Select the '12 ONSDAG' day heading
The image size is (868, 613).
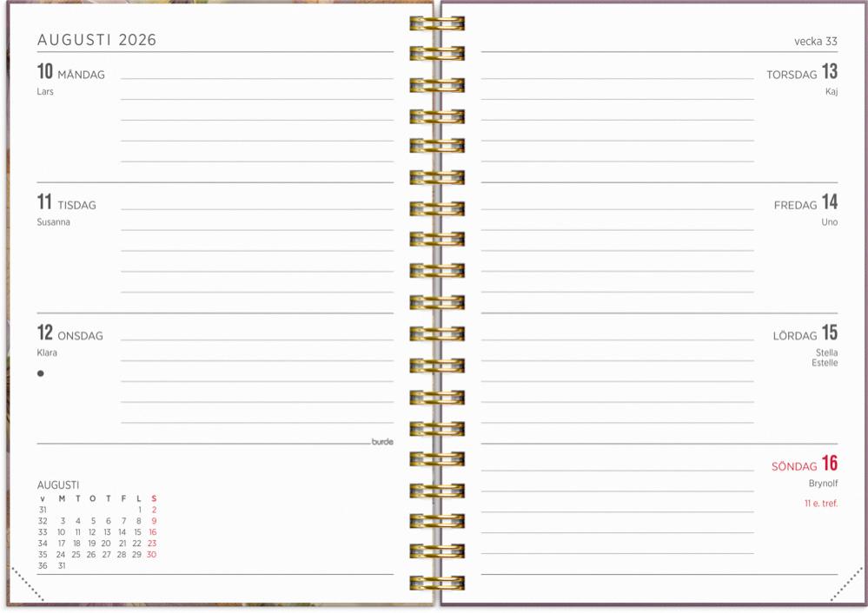70,333
